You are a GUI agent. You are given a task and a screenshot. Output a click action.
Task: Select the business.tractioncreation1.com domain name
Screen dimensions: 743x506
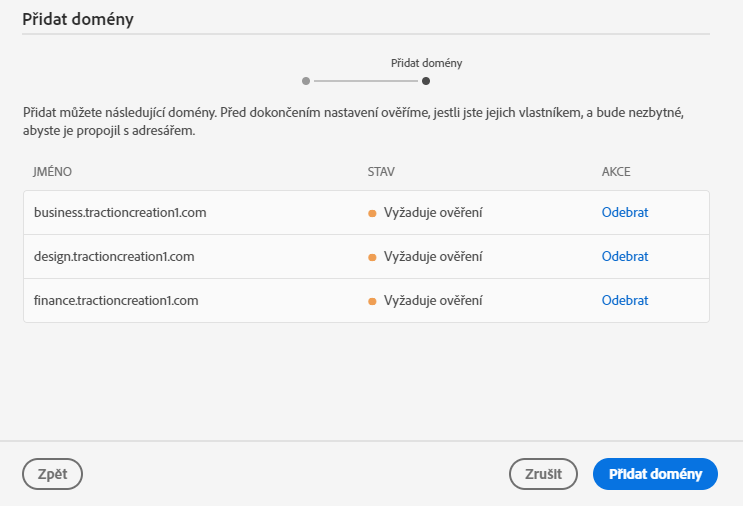coord(120,212)
